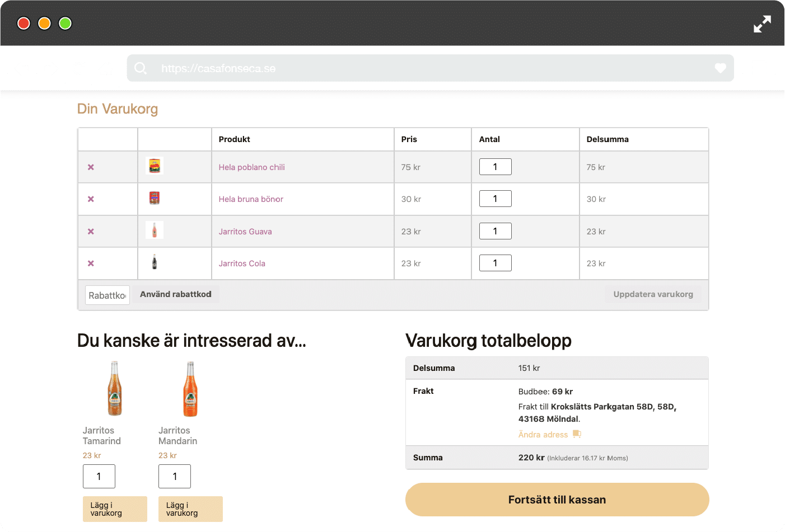Click the Antal column header
The width and height of the screenshot is (785, 532).
pos(489,139)
